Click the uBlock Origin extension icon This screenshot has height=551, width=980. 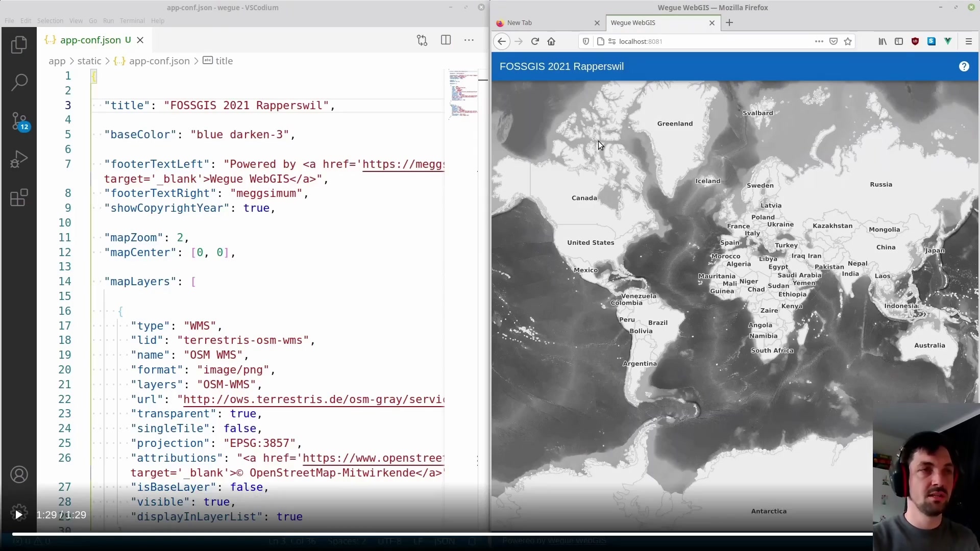915,41
